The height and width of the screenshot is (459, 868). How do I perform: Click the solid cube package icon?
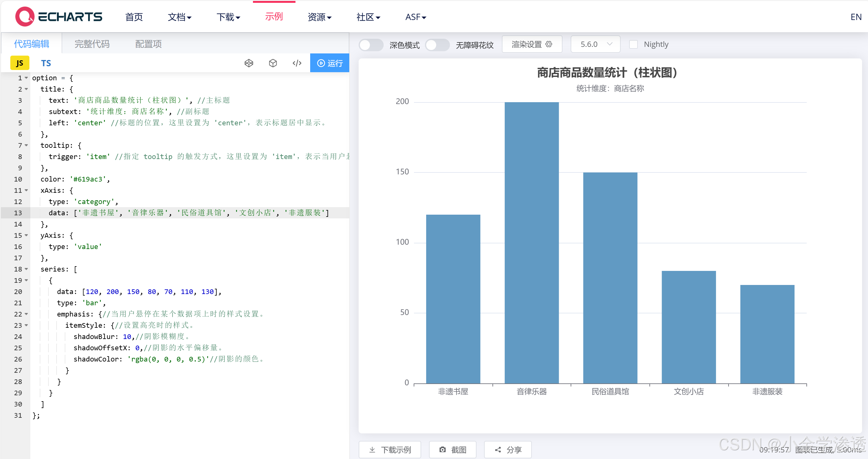(273, 63)
